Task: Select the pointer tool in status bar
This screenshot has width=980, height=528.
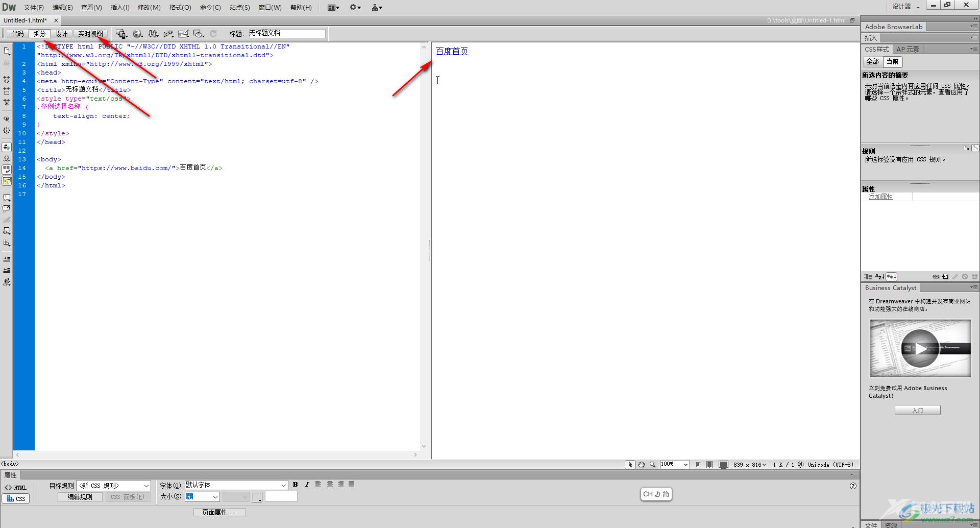Action: [x=630, y=465]
